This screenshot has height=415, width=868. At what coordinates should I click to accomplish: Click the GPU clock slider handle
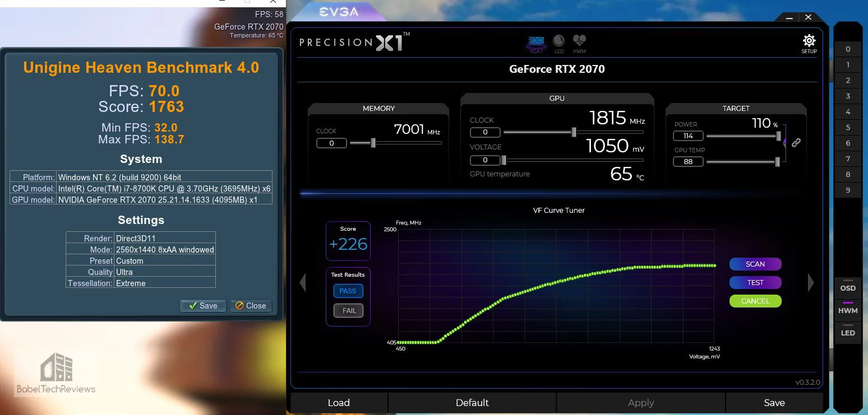[x=574, y=132]
